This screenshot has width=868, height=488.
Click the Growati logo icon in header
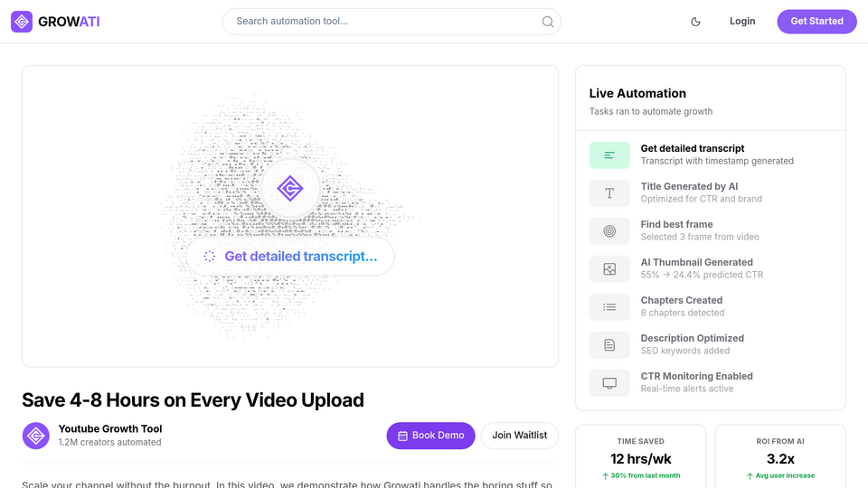22,22
